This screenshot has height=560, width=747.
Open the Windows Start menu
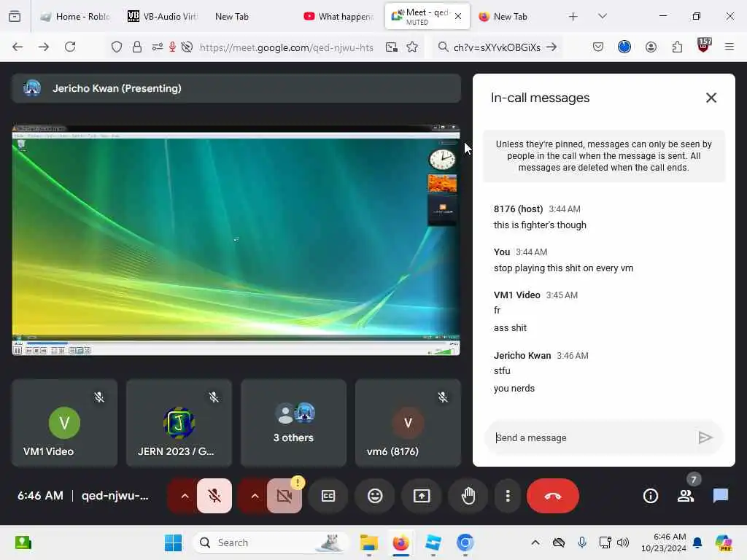point(174,542)
